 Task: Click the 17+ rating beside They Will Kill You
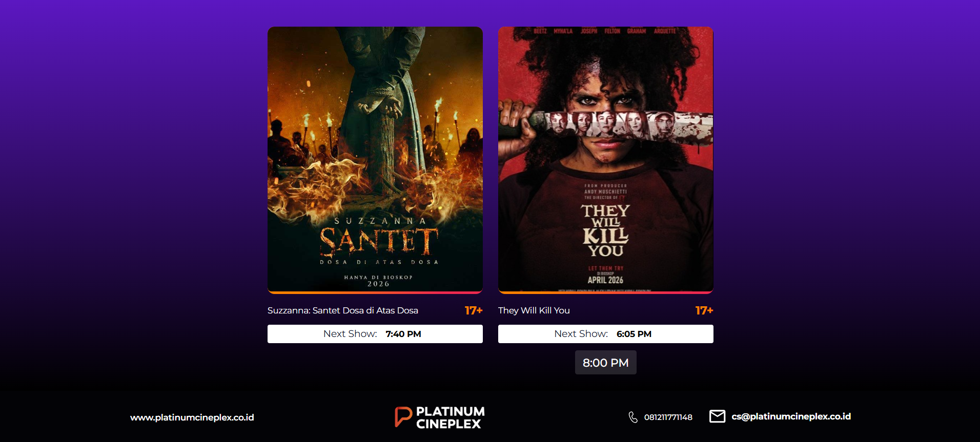(x=704, y=310)
